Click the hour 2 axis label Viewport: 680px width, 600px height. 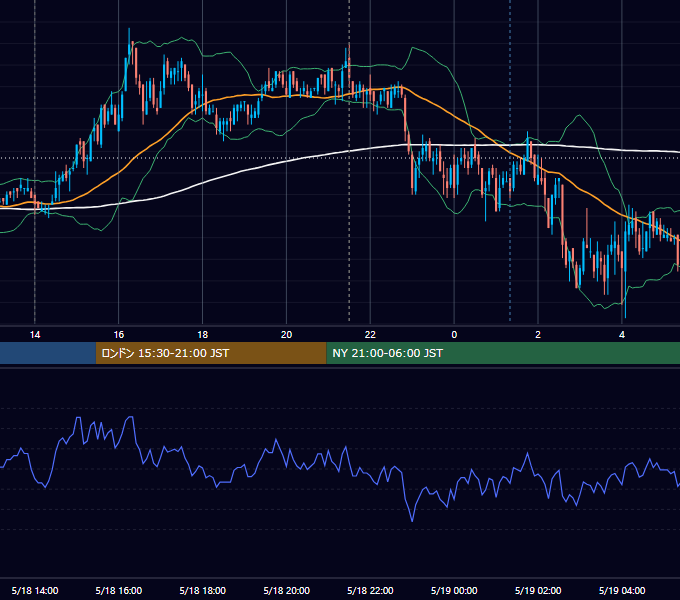click(x=538, y=335)
